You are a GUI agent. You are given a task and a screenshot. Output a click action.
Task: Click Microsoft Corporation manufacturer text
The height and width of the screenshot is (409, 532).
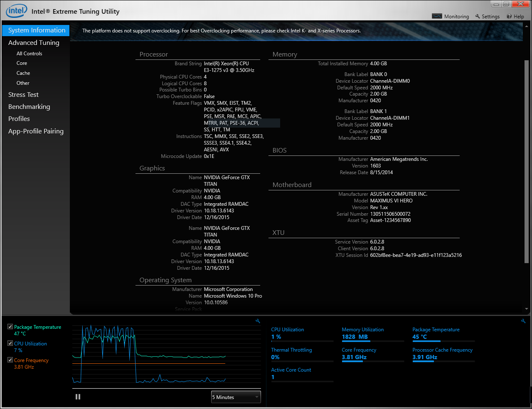pos(228,289)
